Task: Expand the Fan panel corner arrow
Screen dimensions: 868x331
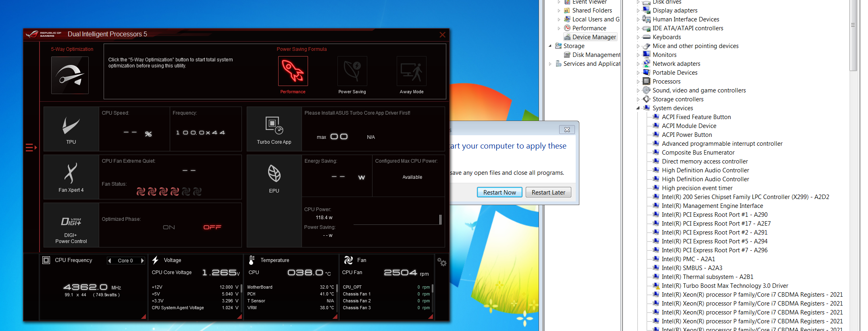Action: click(431, 317)
